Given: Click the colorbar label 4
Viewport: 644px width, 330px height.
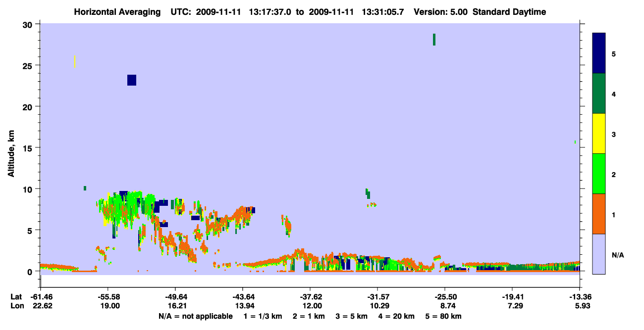Looking at the screenshot, I should coord(613,94).
